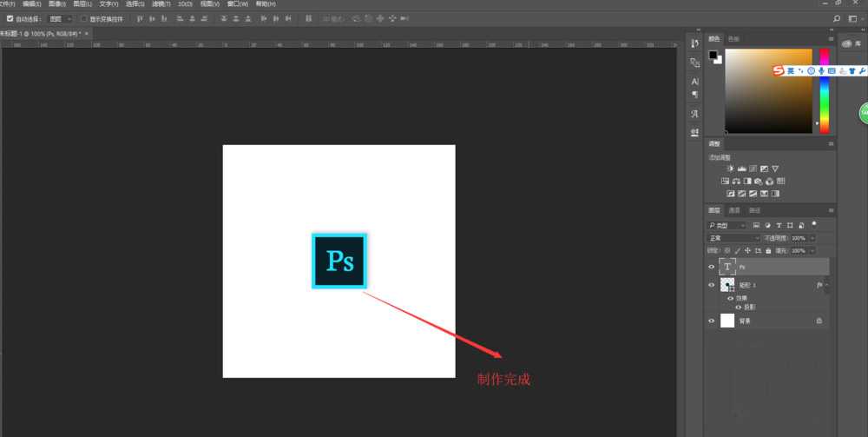Open the History panel icon in side dock
Viewport: 868px width, 437px height.
click(x=694, y=43)
